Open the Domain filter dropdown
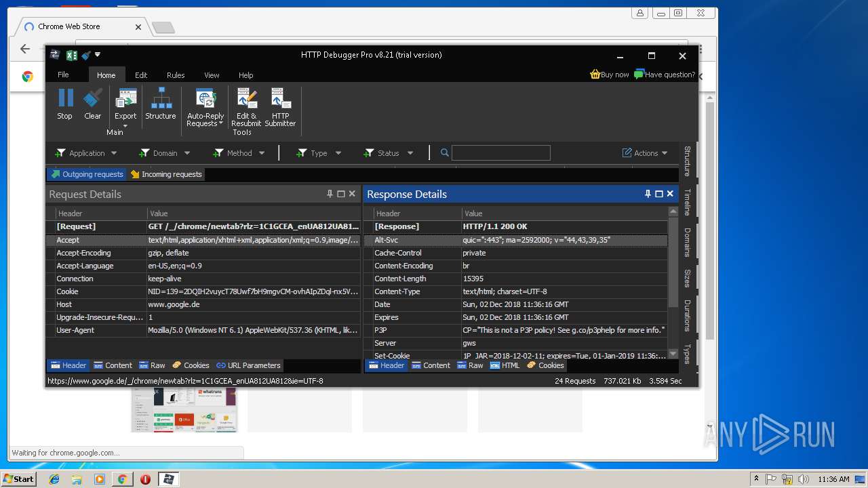Viewport: 868px width, 488px height. coord(165,153)
